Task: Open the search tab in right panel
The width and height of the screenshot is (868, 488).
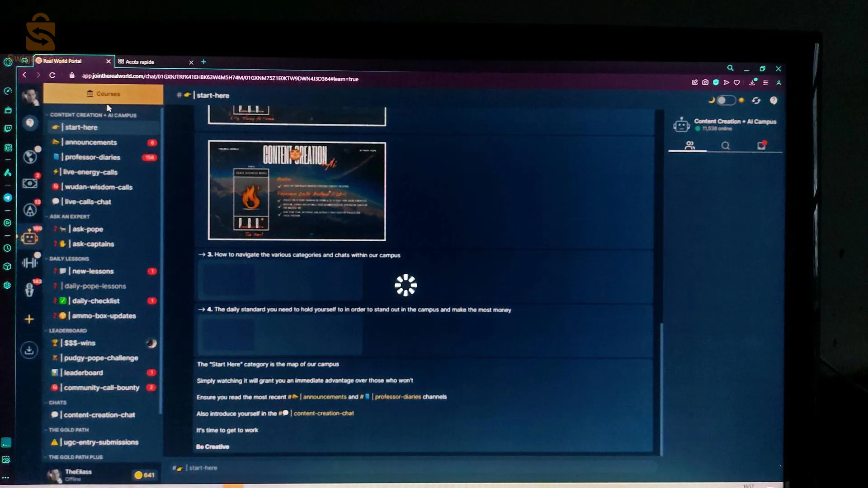Action: [x=725, y=145]
